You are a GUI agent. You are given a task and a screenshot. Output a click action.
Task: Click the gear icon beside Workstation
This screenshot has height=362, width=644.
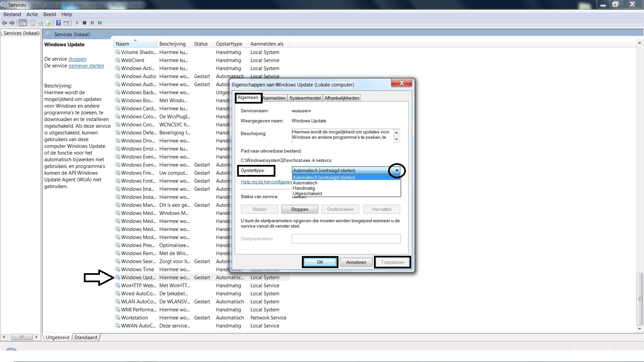click(x=118, y=318)
